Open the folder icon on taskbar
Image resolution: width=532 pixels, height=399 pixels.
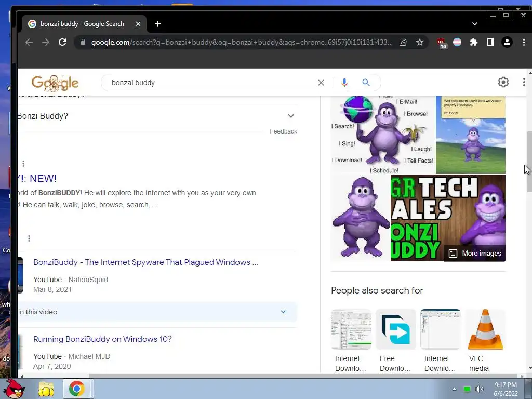[46, 389]
